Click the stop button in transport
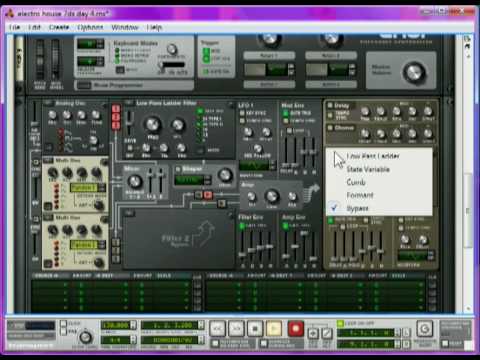This screenshot has height=360, width=480. [x=255, y=329]
